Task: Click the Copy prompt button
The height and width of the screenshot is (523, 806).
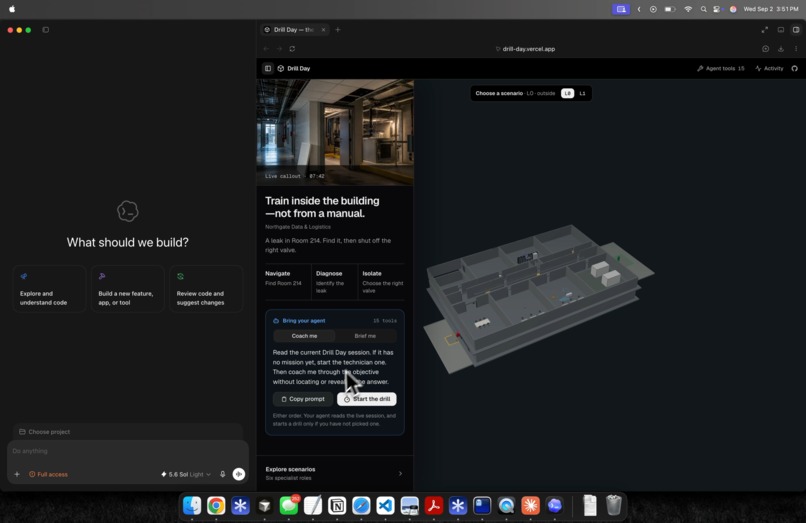Action: coord(303,399)
